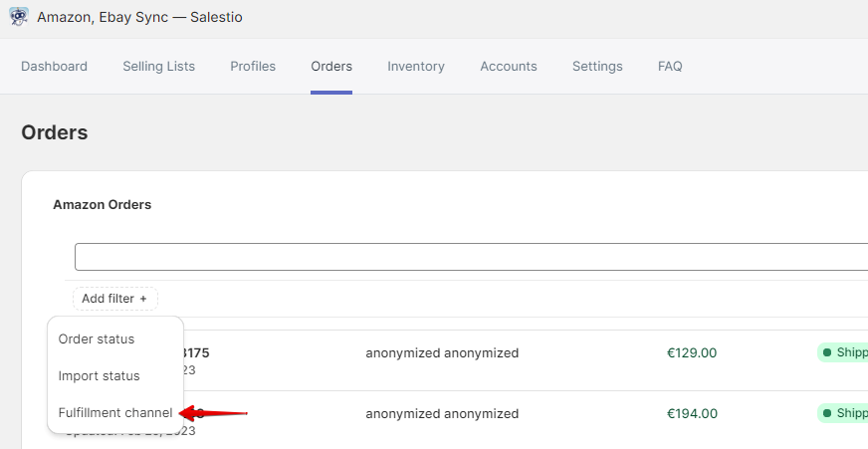Click the €129.00 order total
Viewport: 868px width, 449px height.
tap(692, 353)
